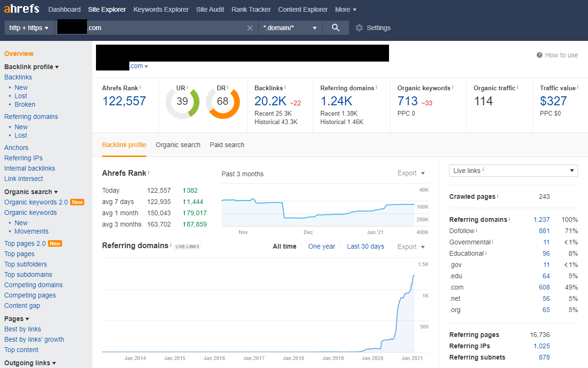Click the ahrefs logo

click(22, 9)
